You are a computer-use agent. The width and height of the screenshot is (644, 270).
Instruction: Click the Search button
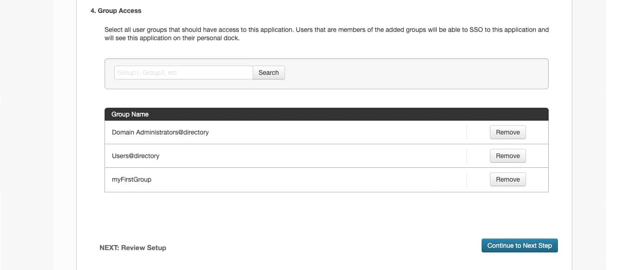(x=269, y=73)
